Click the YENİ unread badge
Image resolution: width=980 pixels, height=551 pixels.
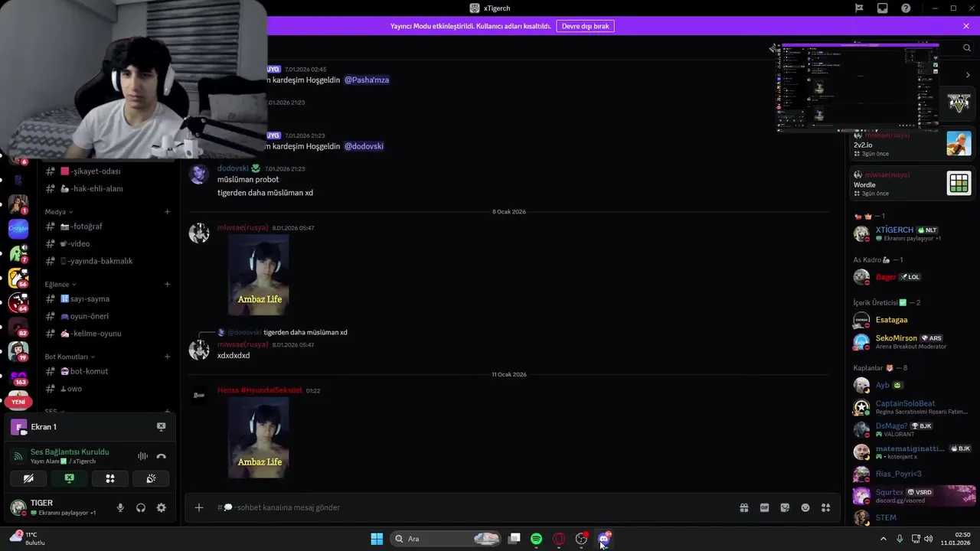[18, 402]
